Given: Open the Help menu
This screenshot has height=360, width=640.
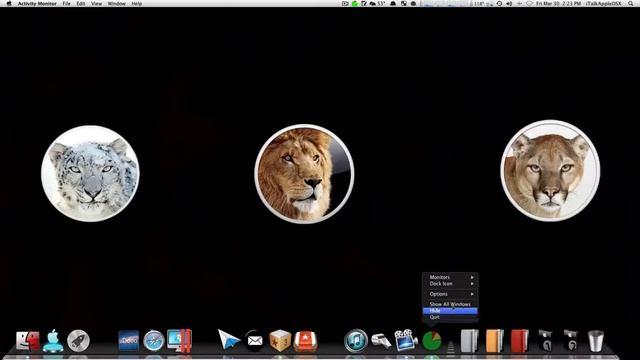Looking at the screenshot, I should 137,3.
